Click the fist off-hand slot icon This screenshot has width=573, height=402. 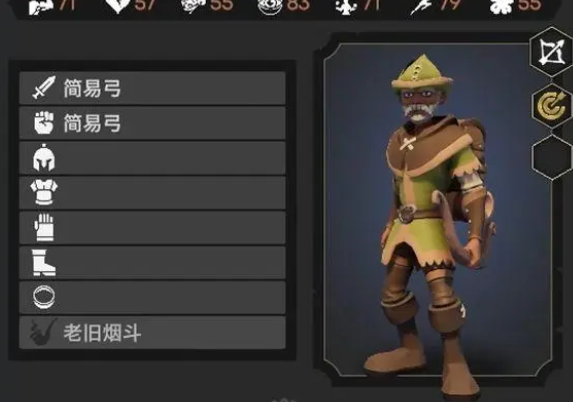[44, 123]
